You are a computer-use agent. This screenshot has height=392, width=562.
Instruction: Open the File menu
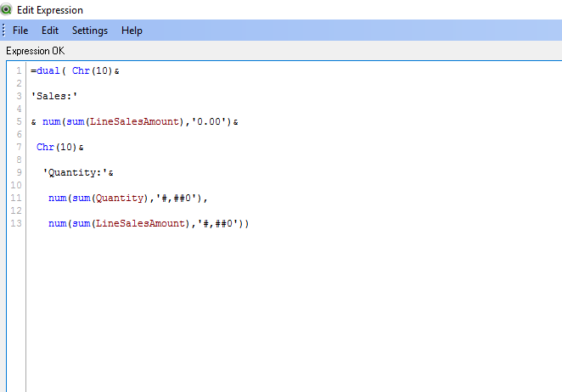(20, 31)
